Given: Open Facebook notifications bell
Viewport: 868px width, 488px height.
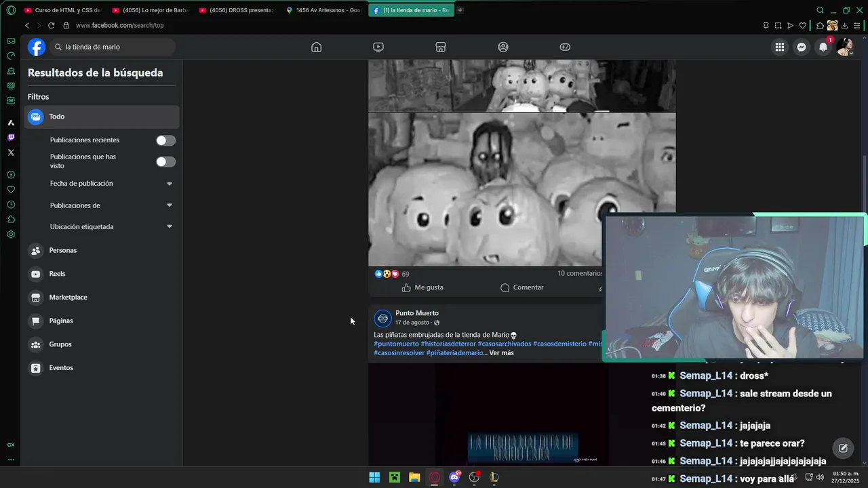Looking at the screenshot, I should tap(823, 47).
